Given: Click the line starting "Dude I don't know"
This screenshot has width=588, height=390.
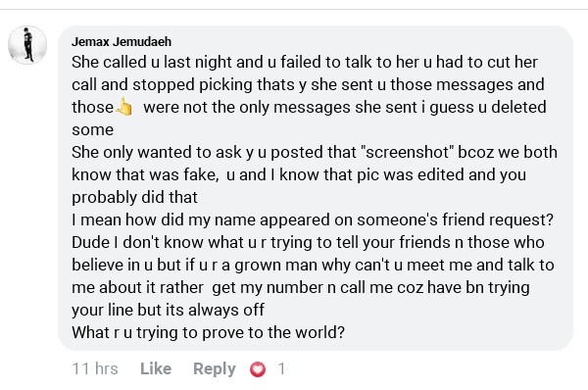Looking at the screenshot, I should tap(308, 242).
